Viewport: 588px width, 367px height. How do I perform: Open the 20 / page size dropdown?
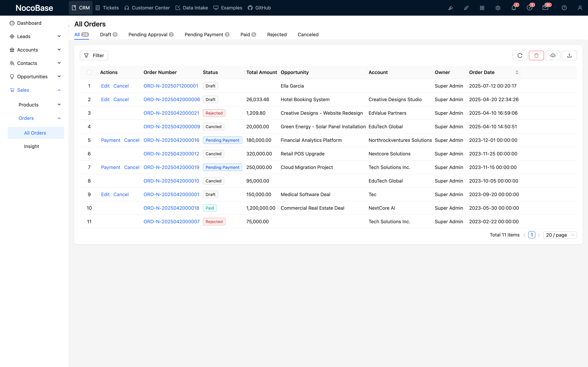click(560, 235)
